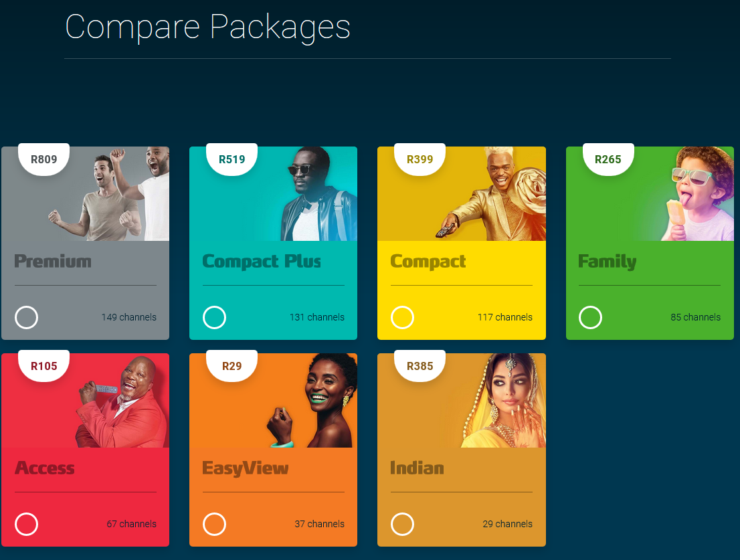
Task: Click the R399 price badge
Action: [420, 159]
